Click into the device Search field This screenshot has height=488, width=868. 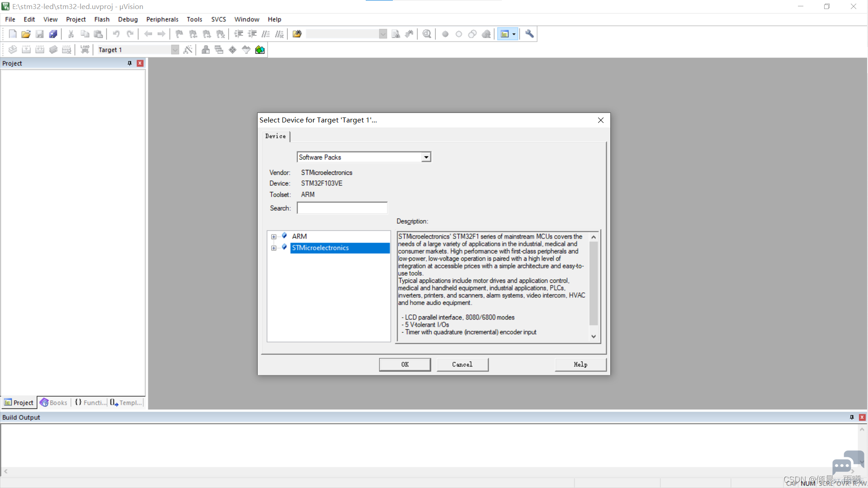[x=342, y=208]
